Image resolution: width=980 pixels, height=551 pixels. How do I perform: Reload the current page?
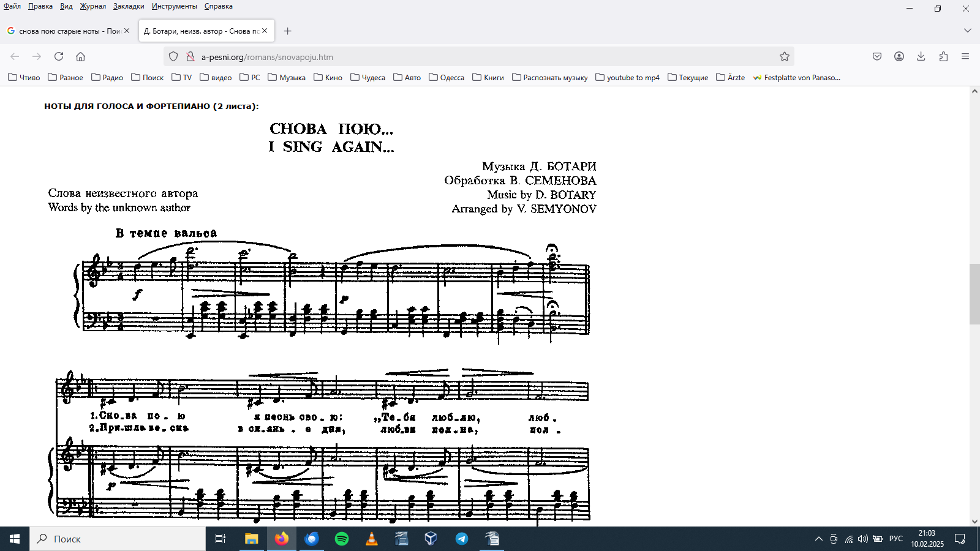click(x=59, y=56)
